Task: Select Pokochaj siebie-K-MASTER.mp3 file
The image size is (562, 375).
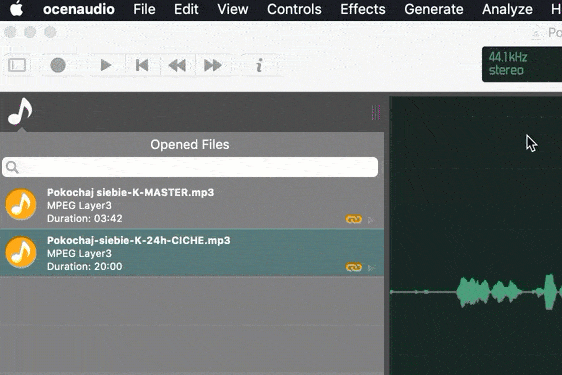Action: 192,205
